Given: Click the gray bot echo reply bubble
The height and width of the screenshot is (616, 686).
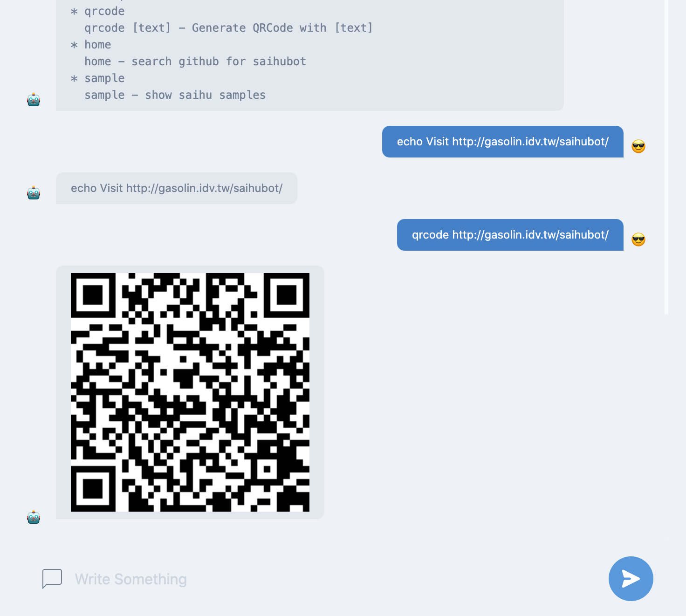Looking at the screenshot, I should pos(177,188).
